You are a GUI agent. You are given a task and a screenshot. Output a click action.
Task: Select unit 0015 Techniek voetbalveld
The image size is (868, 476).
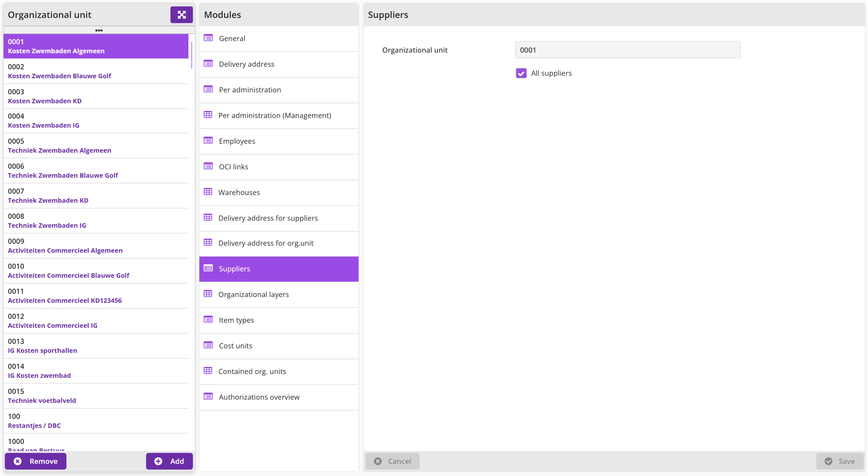pyautogui.click(x=96, y=396)
